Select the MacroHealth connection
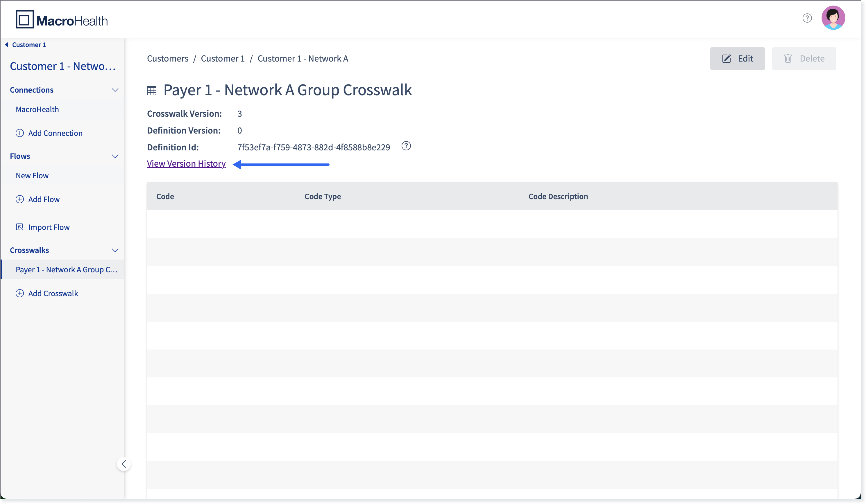This screenshot has width=866, height=504. 37,109
